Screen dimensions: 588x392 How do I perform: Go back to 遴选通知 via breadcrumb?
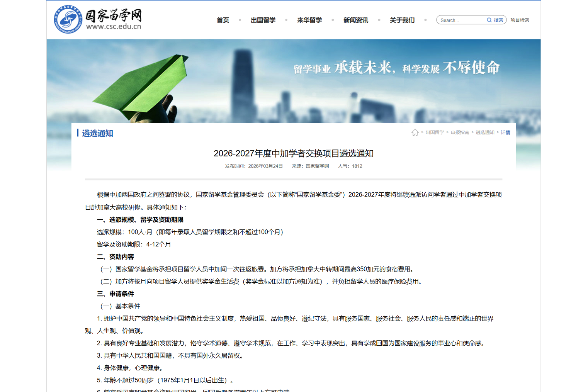tap(485, 132)
